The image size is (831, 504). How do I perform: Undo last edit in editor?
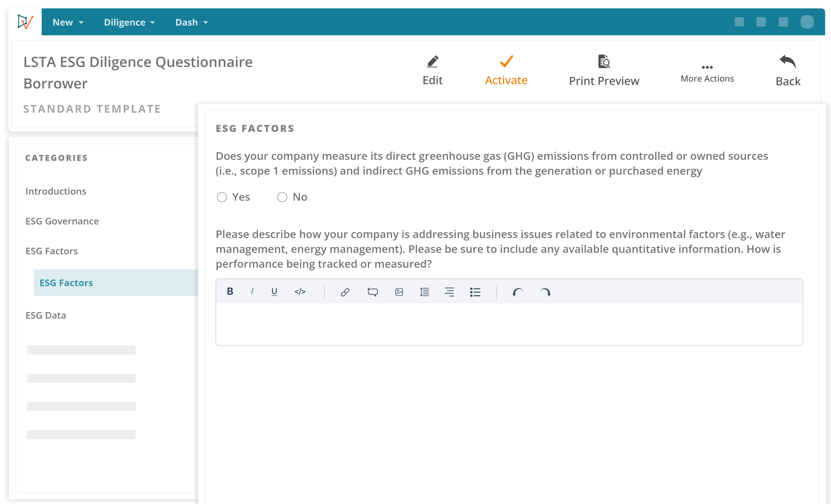[x=517, y=292]
